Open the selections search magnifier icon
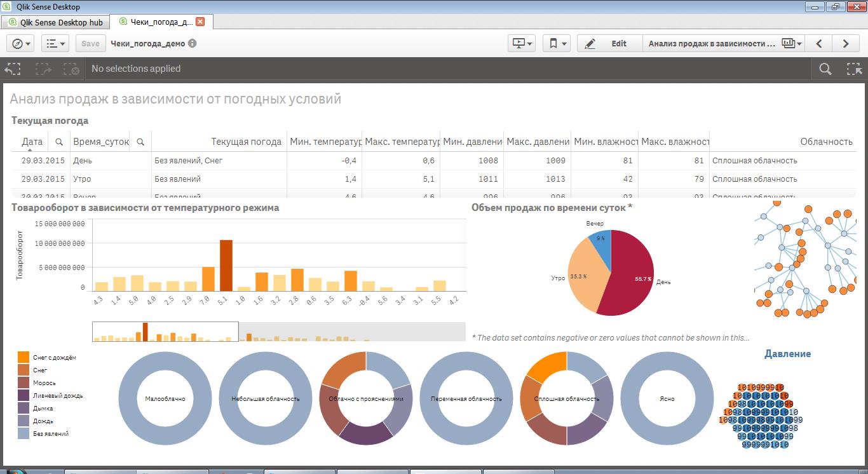868x474 pixels. (825, 69)
